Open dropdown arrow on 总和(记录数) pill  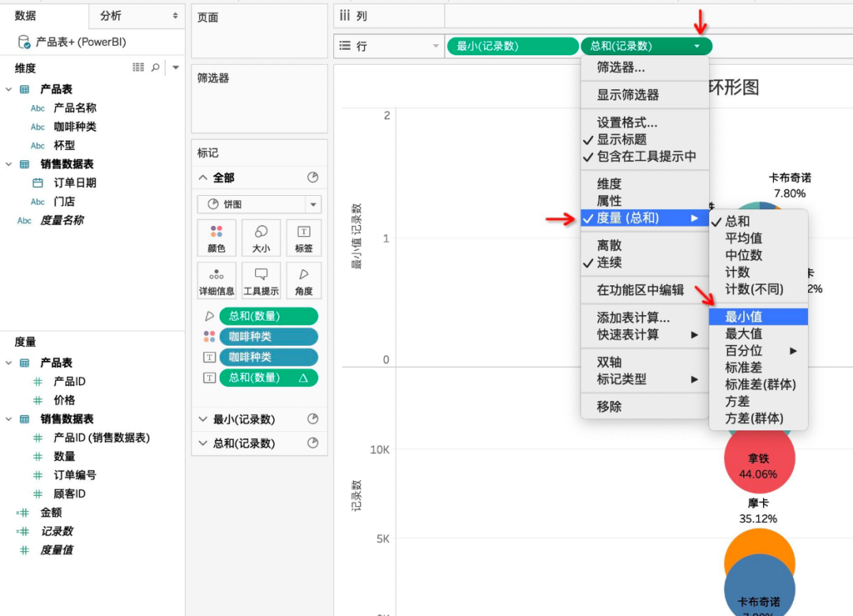(697, 47)
